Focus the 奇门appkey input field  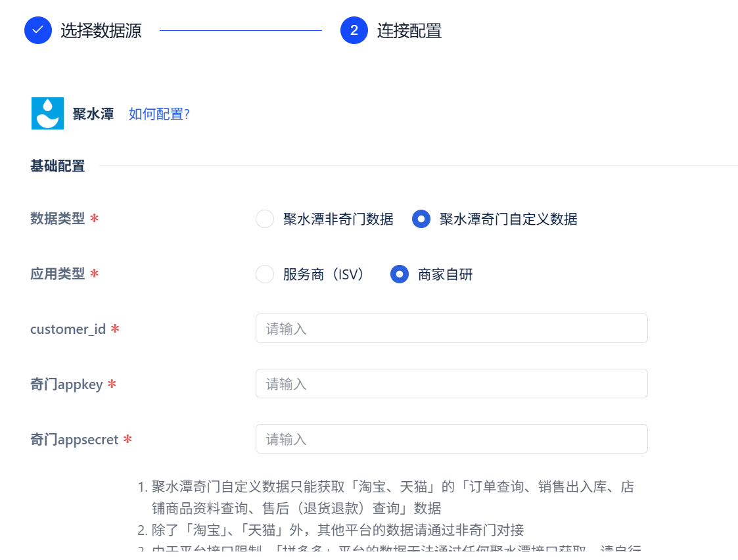[x=451, y=384]
